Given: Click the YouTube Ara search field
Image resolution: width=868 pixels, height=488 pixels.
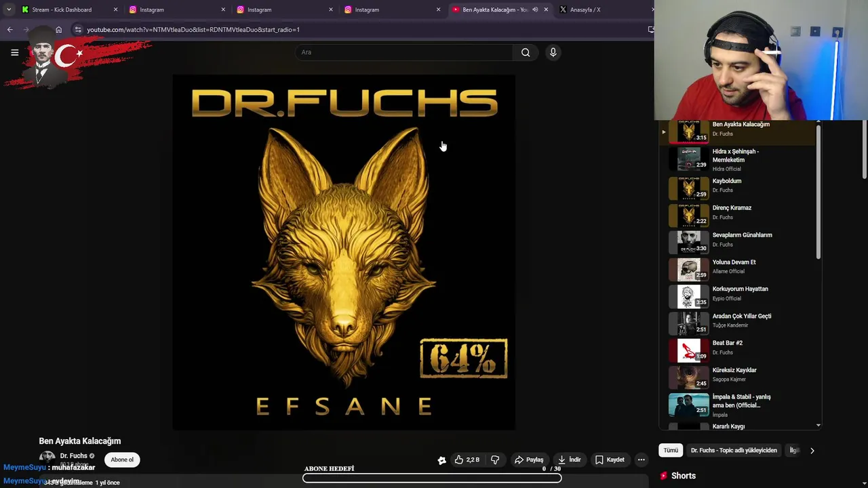Looking at the screenshot, I should coord(404,52).
